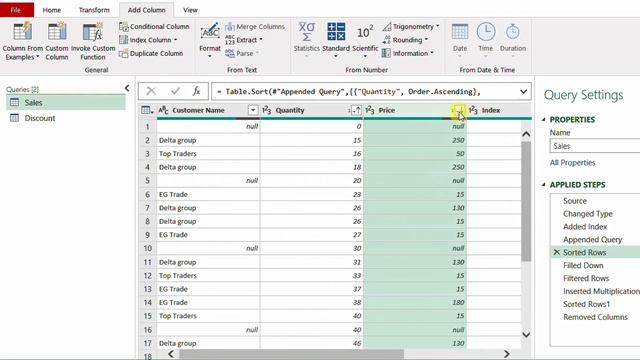Viewport: 640px width, 360px height.
Task: Open Parse dropdown
Action: pos(242,53)
